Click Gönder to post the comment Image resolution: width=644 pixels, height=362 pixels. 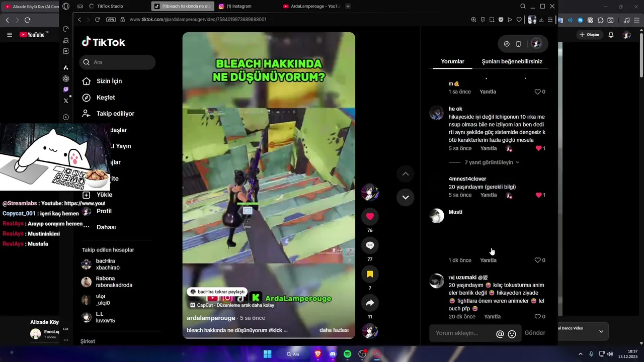[x=535, y=333]
